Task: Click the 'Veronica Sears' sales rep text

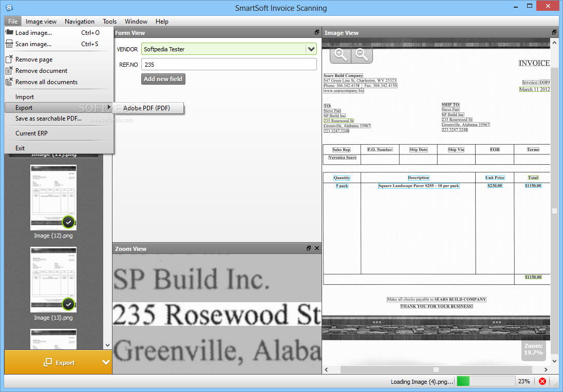Action: 342,158
